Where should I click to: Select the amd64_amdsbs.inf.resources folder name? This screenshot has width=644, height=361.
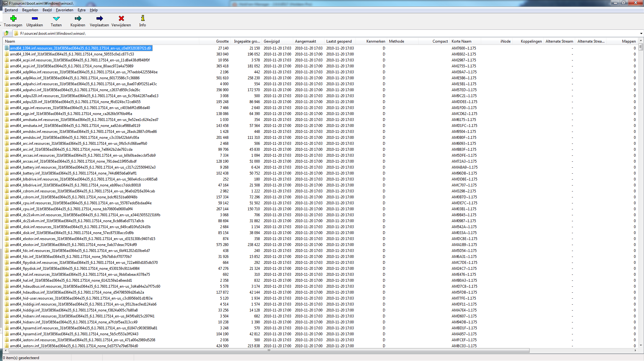(x=83, y=132)
